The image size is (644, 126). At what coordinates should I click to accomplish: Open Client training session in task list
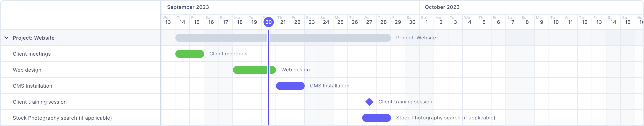40,102
